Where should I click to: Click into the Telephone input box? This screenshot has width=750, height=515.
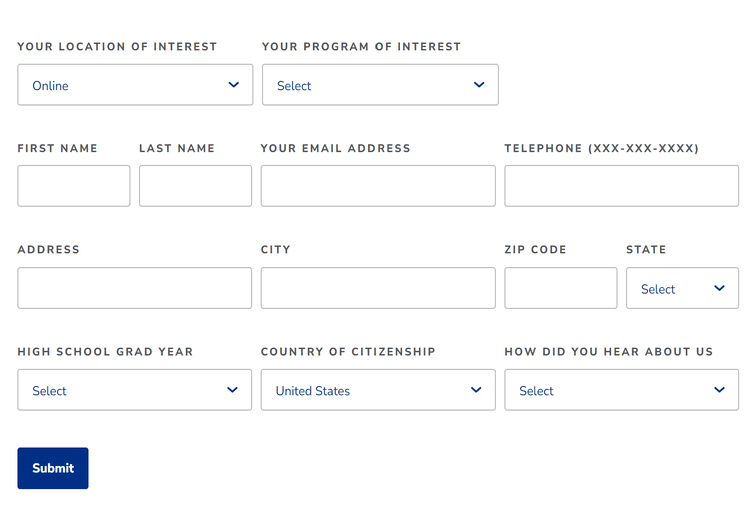click(x=621, y=186)
